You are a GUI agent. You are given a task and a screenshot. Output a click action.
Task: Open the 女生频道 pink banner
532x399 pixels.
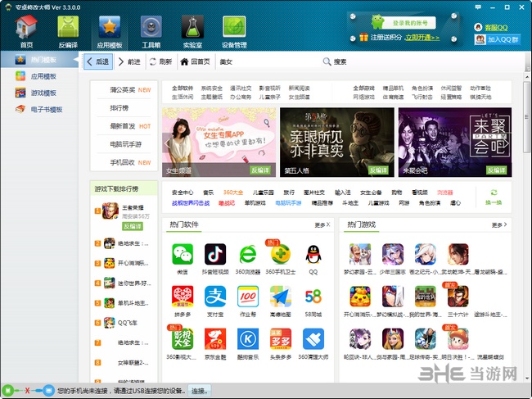pyautogui.click(x=219, y=142)
